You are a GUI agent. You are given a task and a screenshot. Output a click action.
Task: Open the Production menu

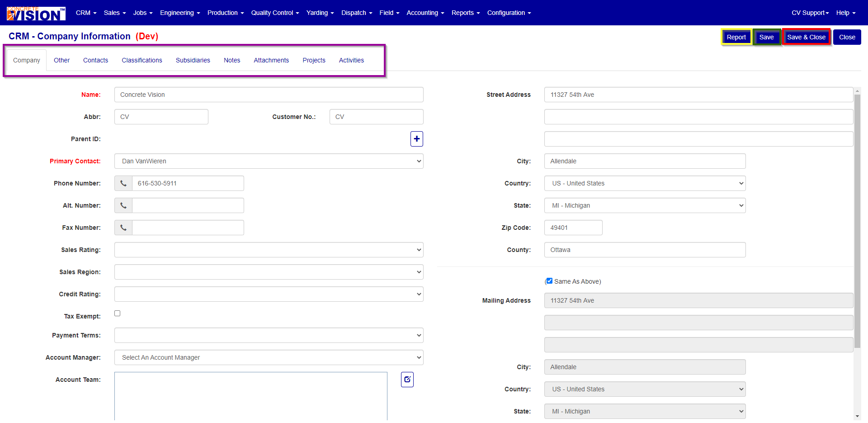point(226,13)
